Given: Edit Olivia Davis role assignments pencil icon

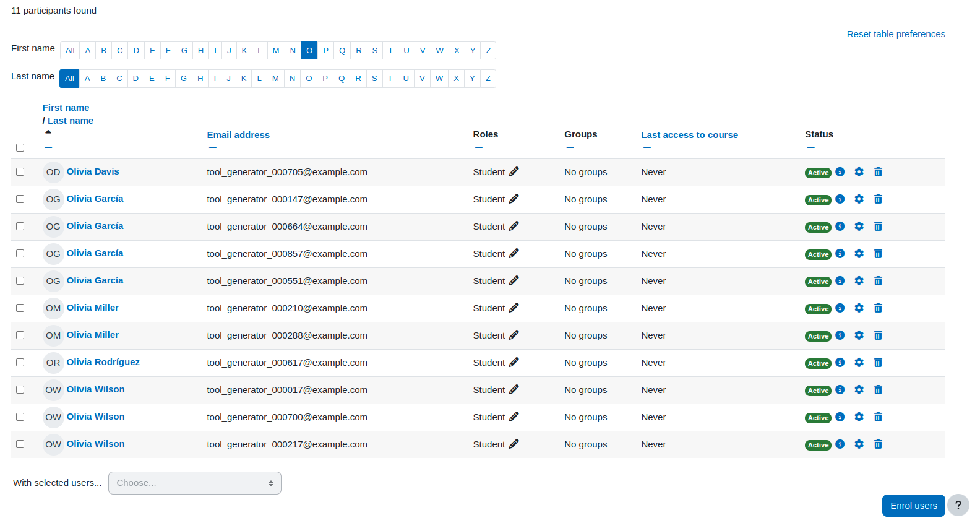Looking at the screenshot, I should pos(514,171).
